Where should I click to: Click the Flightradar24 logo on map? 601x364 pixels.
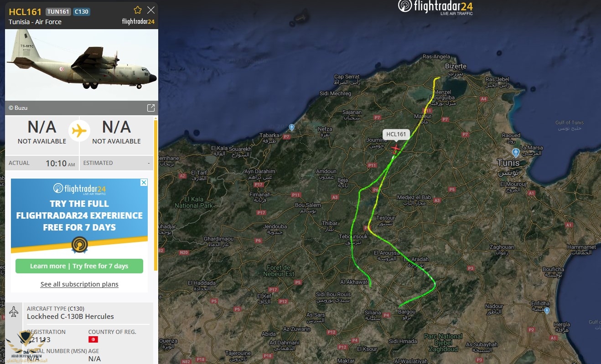pos(435,7)
